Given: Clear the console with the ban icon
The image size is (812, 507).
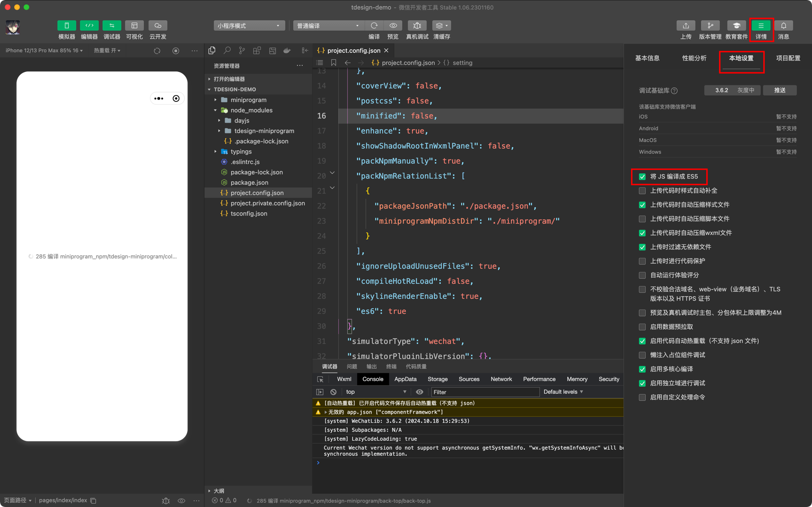Looking at the screenshot, I should (333, 392).
